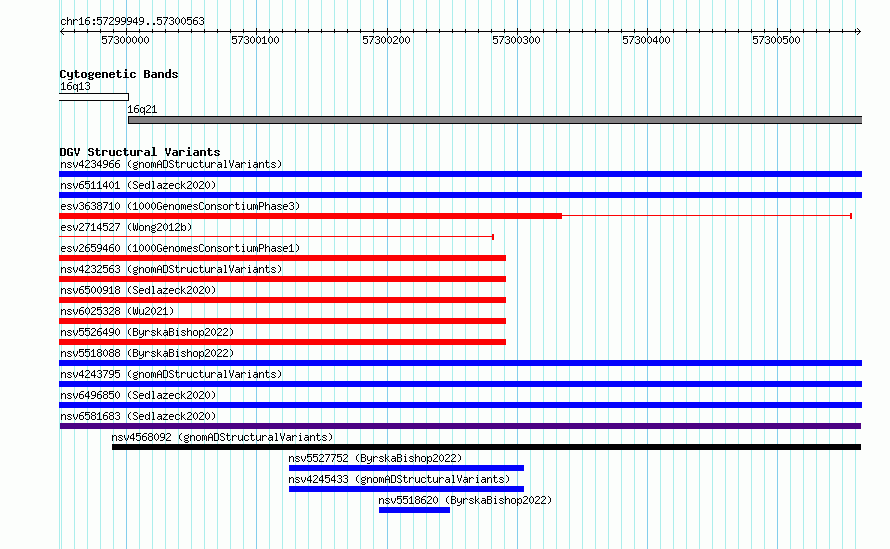Click the Cytogenetic Bands track title

point(119,74)
